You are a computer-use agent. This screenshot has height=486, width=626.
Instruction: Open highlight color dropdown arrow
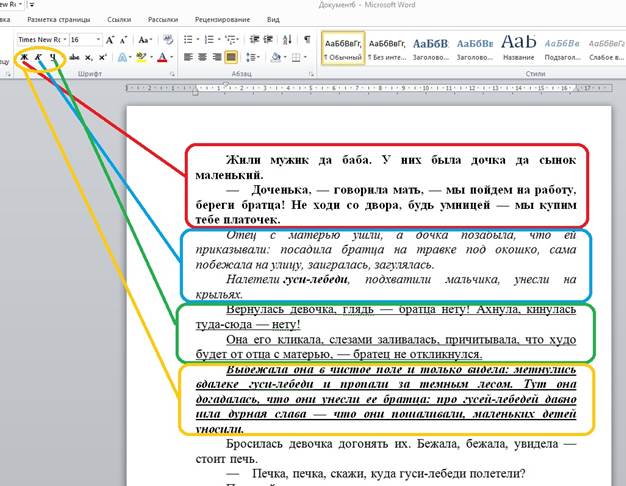[x=151, y=58]
